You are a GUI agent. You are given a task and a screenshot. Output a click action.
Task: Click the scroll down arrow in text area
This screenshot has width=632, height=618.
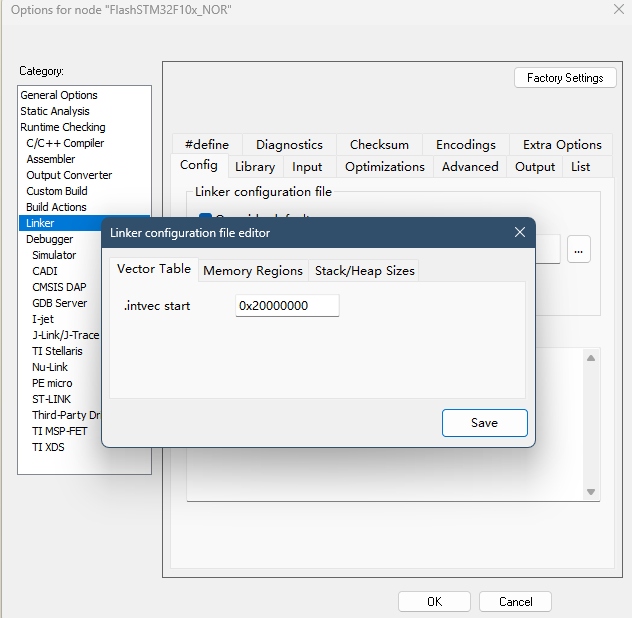click(x=591, y=492)
